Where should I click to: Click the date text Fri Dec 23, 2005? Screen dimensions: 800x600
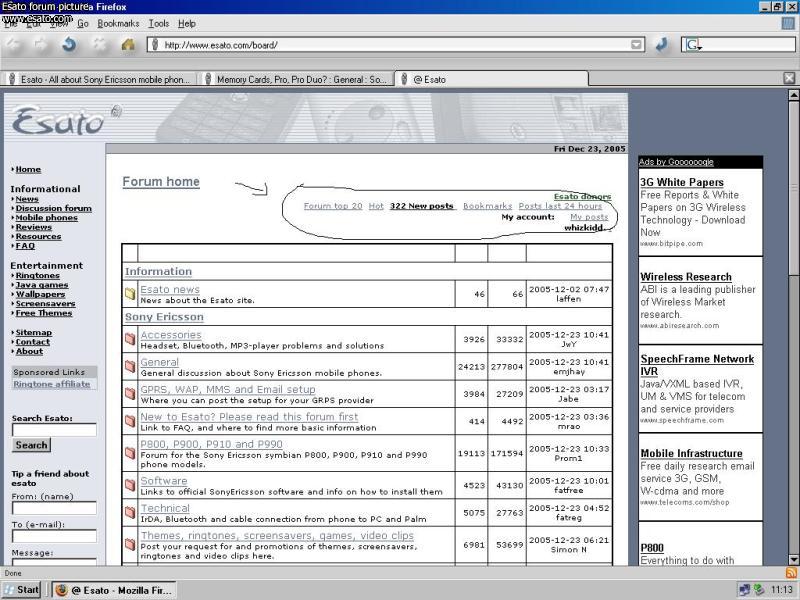(x=589, y=149)
